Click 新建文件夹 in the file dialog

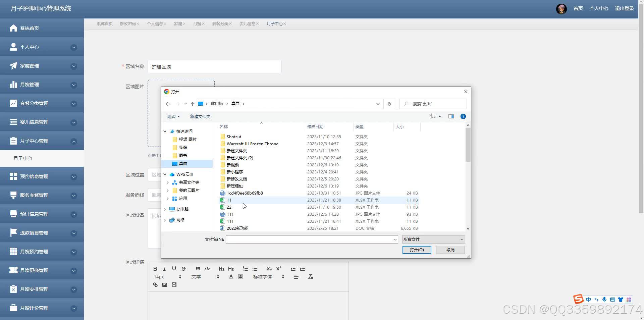200,116
